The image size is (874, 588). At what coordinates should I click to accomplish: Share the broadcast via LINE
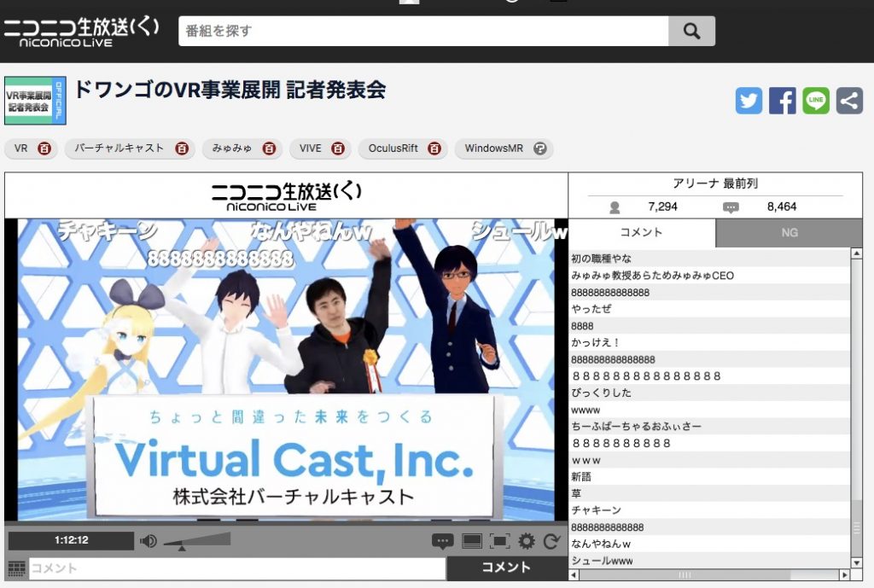tap(815, 101)
